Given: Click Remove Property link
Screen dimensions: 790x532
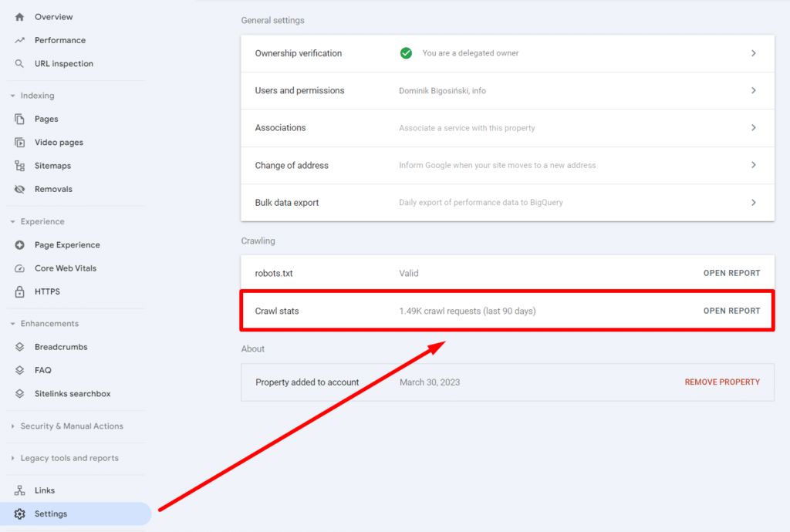Looking at the screenshot, I should [x=722, y=382].
